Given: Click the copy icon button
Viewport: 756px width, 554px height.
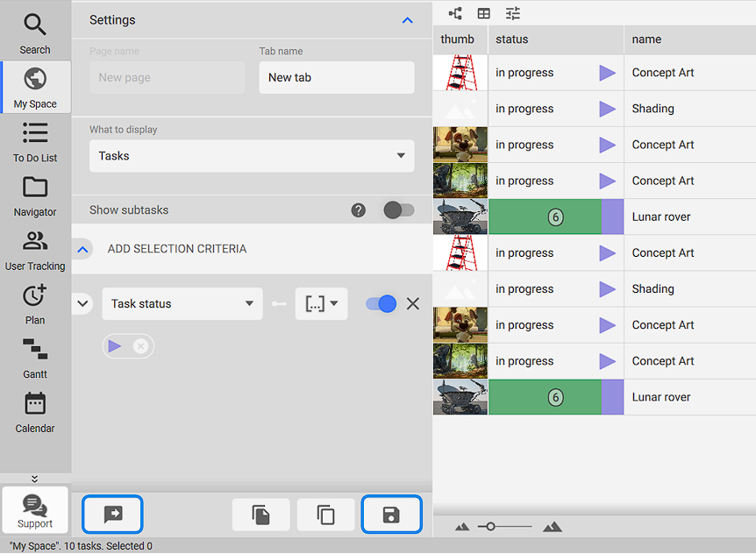Looking at the screenshot, I should pyautogui.click(x=326, y=515).
